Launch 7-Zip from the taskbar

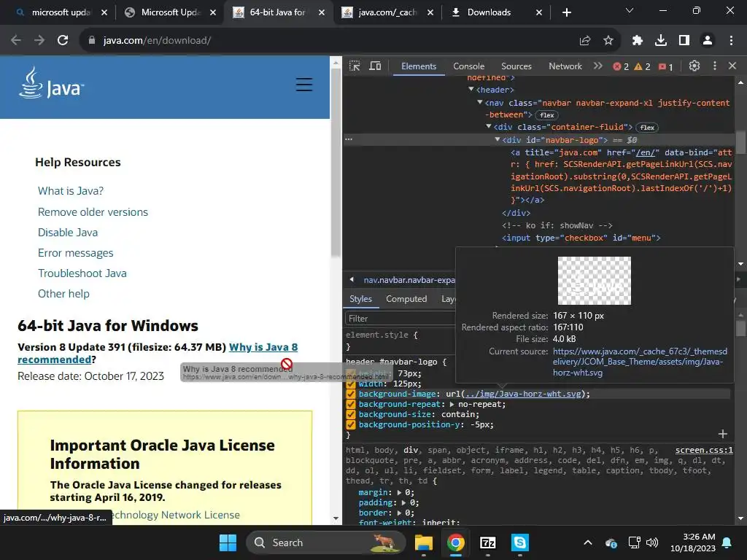[x=488, y=542]
